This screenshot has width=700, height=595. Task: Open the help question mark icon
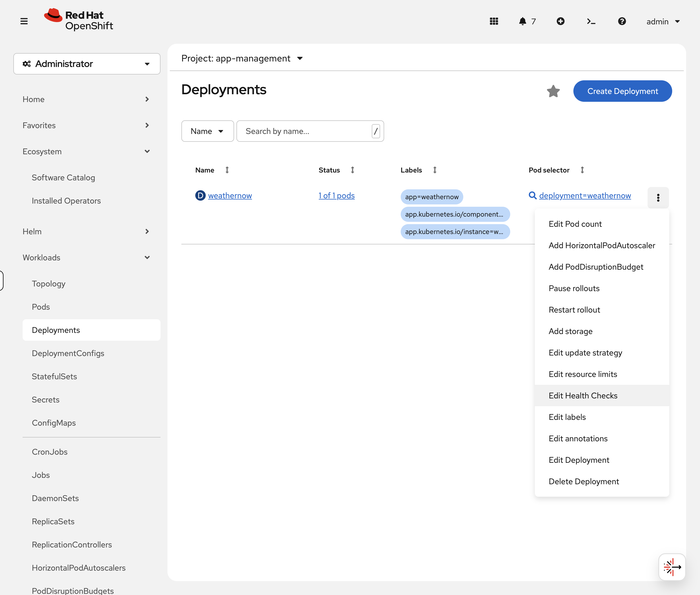[x=622, y=21]
